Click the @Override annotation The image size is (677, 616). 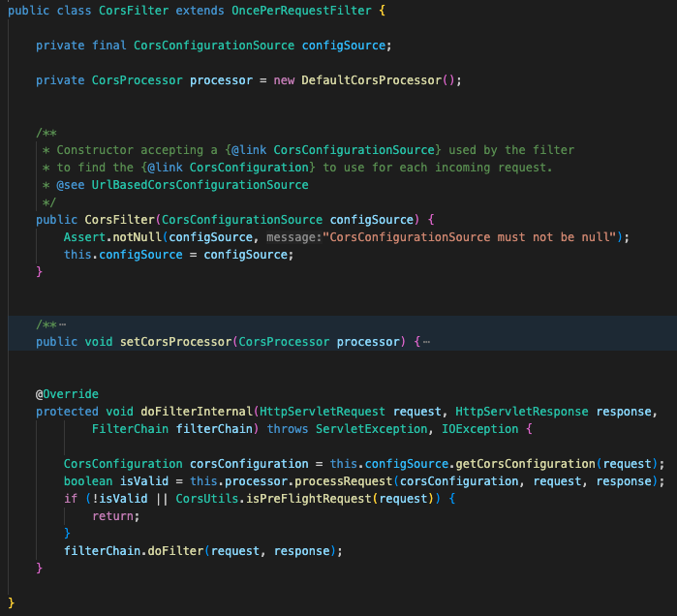(x=67, y=394)
